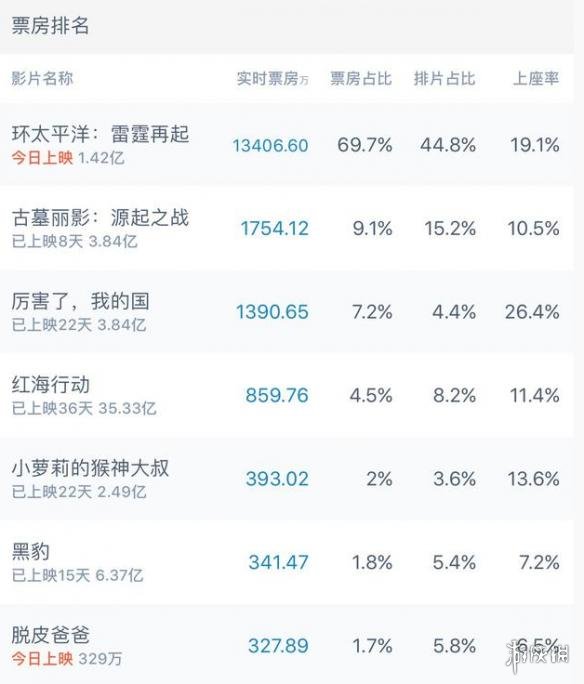Open 古墓丽影：源起之战 movie entry
The width and height of the screenshot is (584, 684).
(x=287, y=228)
